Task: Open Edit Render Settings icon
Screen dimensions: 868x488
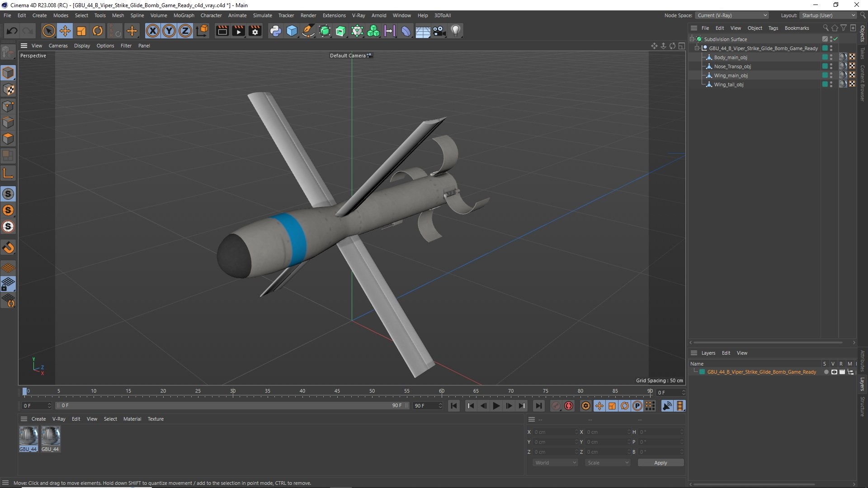Action: (x=255, y=31)
